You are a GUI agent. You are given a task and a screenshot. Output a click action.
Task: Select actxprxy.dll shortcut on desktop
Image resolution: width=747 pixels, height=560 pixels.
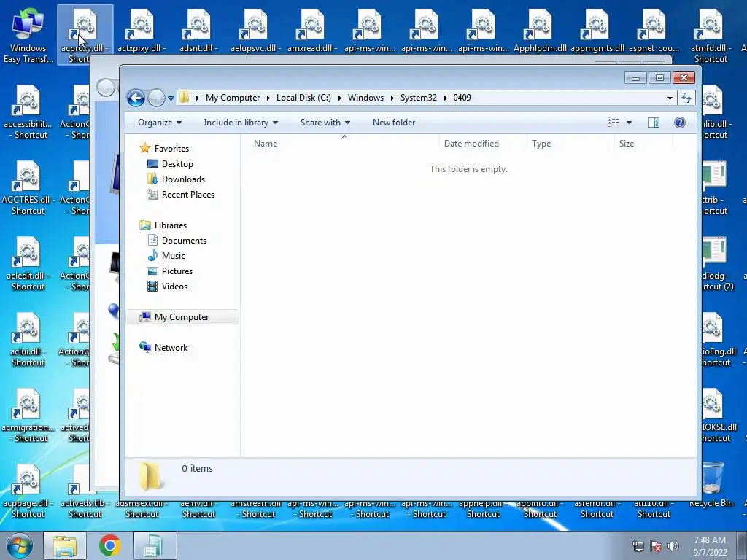142,31
